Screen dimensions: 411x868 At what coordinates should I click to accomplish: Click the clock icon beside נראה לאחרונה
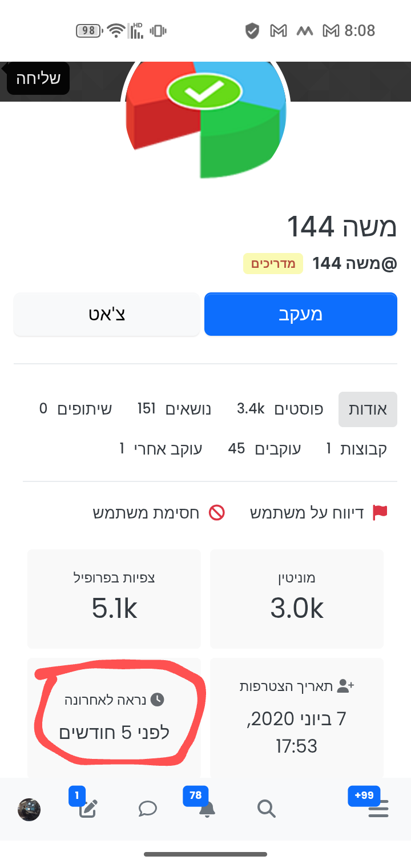(x=159, y=697)
